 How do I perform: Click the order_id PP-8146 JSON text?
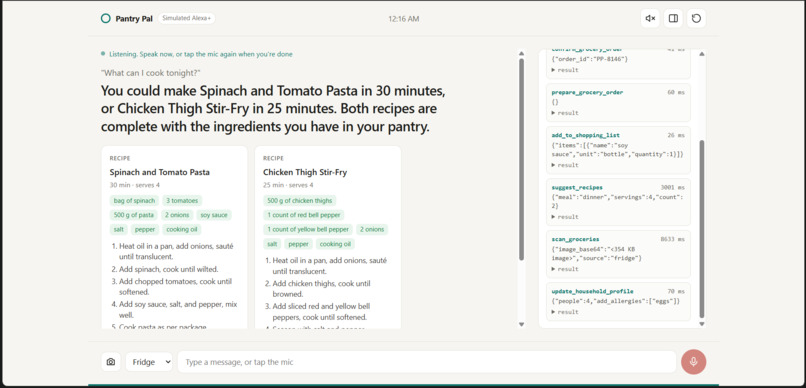click(x=590, y=59)
